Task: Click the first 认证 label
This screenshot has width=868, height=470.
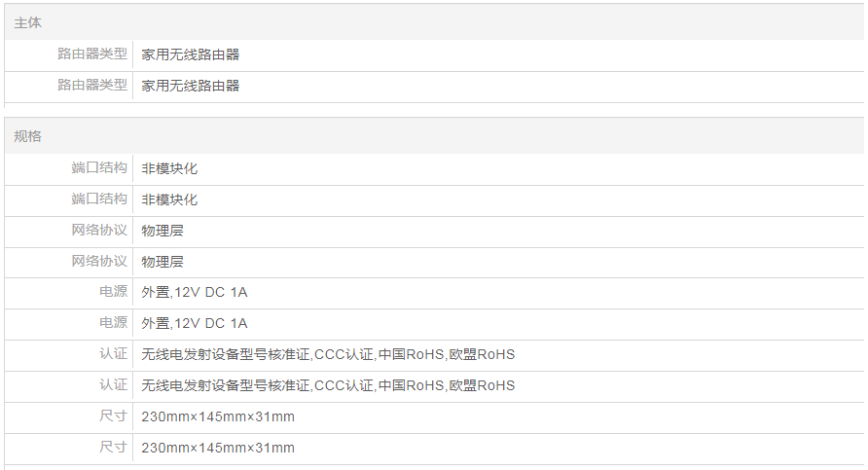Action: [x=113, y=354]
